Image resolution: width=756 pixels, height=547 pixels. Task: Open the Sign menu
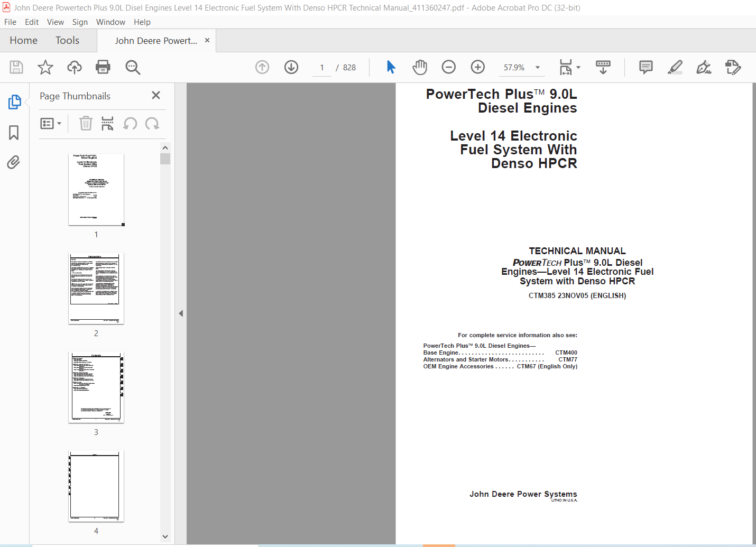click(80, 22)
